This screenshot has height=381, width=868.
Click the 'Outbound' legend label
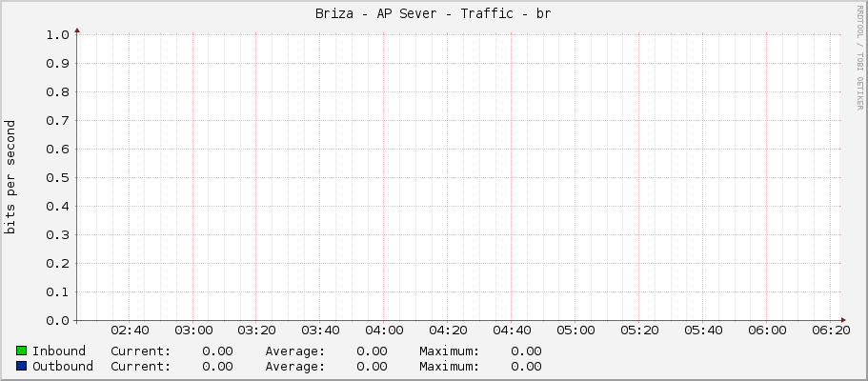point(63,367)
